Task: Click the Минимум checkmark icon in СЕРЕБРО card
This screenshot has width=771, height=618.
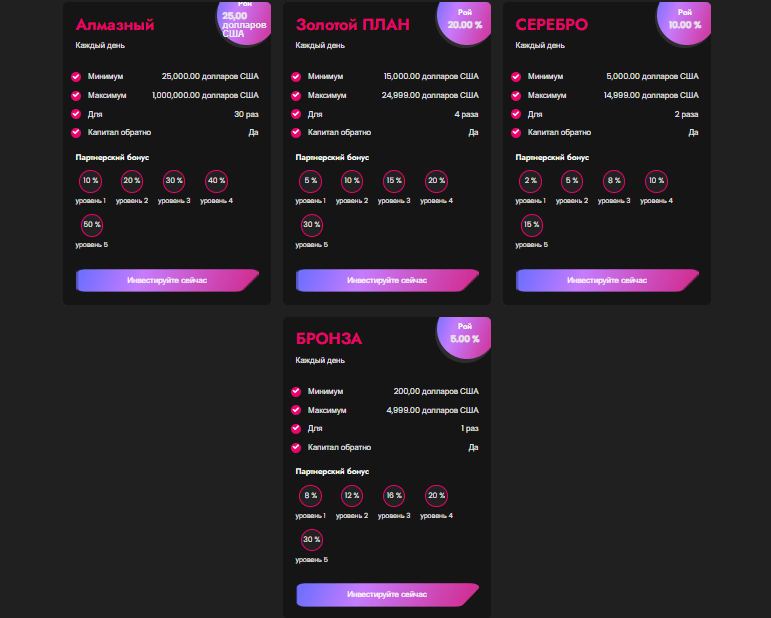Action: 516,77
